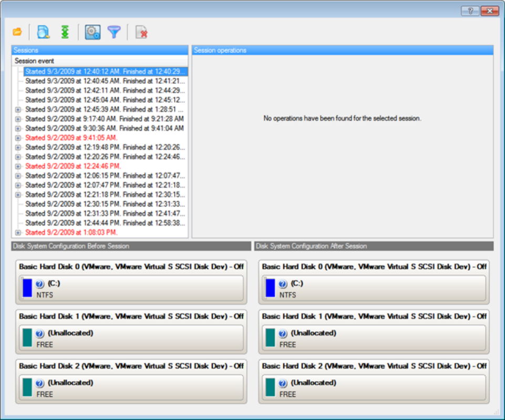The height and width of the screenshot is (420, 505).
Task: Click the 'Session operations' panel header
Action: [x=343, y=50]
